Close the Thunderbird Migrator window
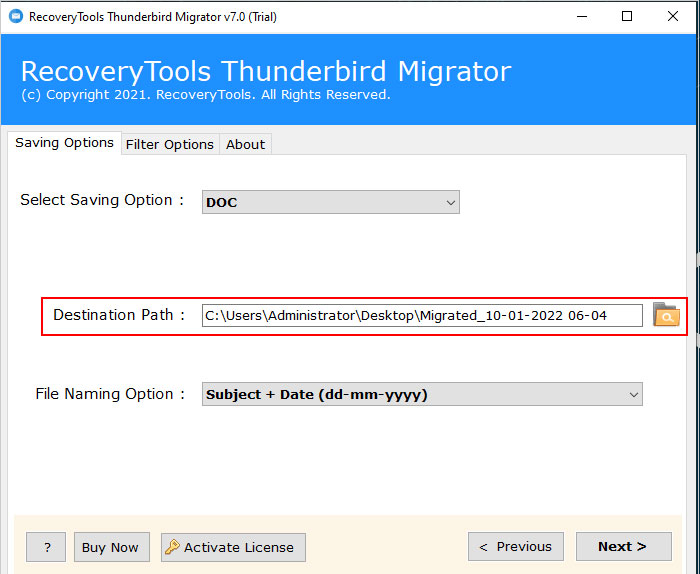 [x=673, y=17]
